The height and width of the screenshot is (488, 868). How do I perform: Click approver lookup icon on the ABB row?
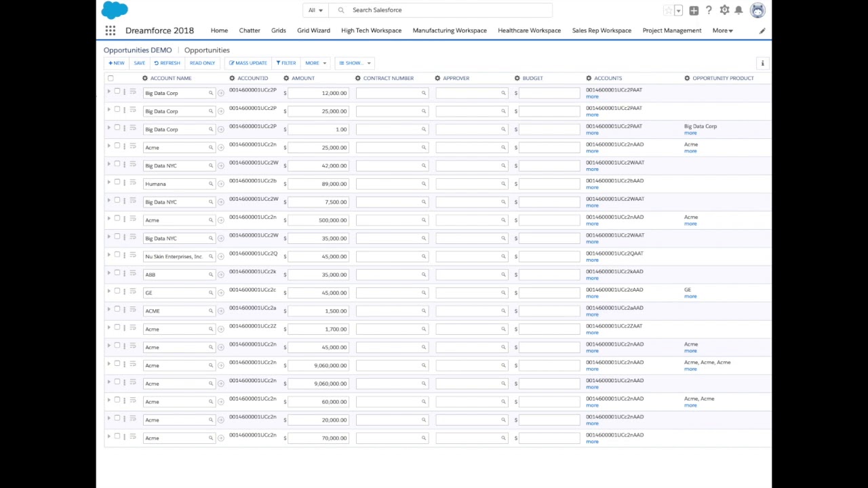[x=503, y=274]
